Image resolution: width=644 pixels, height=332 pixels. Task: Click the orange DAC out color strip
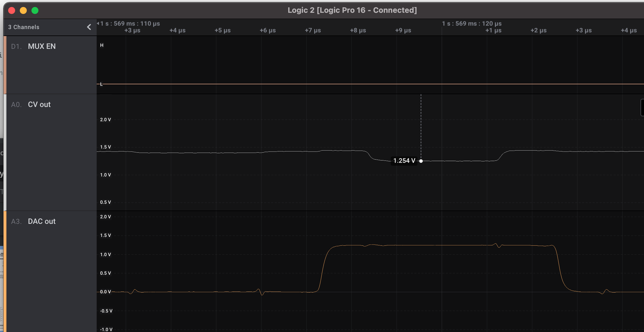point(5,271)
